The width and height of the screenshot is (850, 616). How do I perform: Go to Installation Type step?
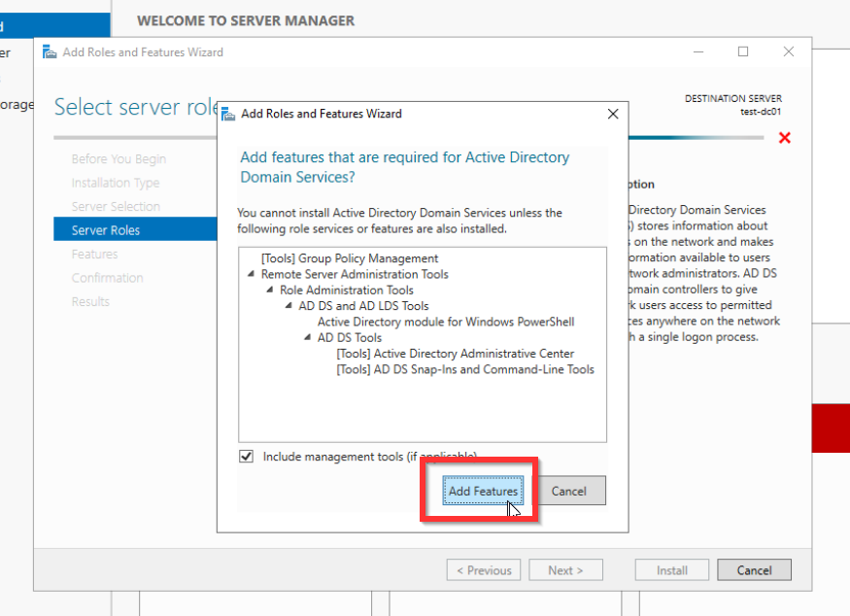(x=116, y=183)
